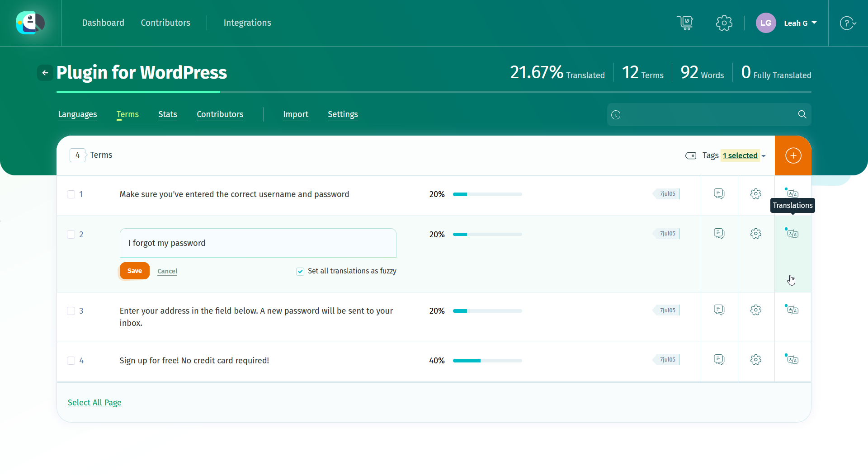Click the 7jul05 tag on term 4
The height and width of the screenshot is (475, 868).
point(666,360)
